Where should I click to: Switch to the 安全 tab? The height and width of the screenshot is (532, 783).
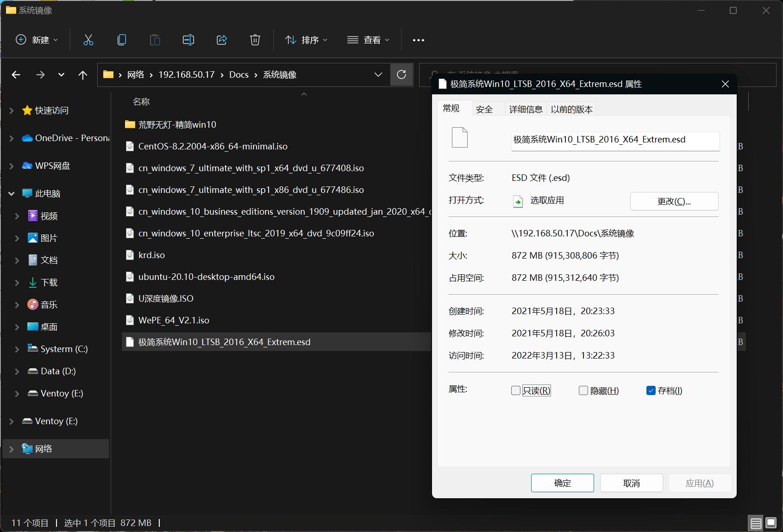pyautogui.click(x=484, y=109)
